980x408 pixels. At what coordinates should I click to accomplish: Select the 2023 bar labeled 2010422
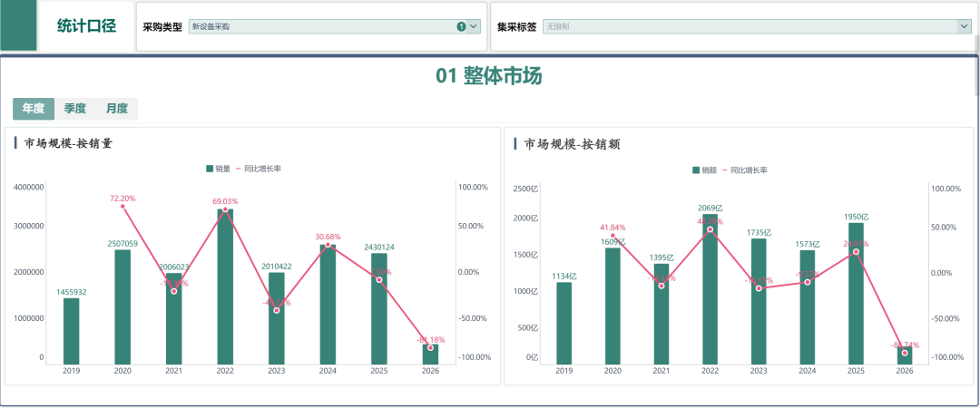276,318
